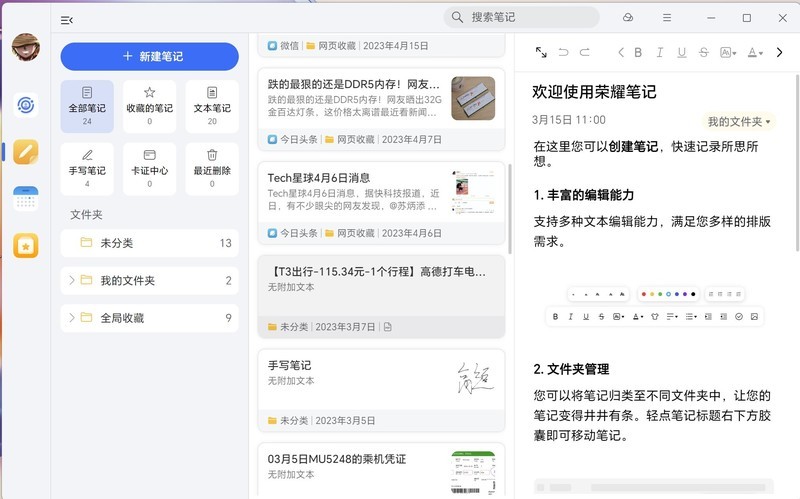Viewport: 800px width, 499px height.
Task: Open the 手写笔记 note card
Action: click(381, 390)
